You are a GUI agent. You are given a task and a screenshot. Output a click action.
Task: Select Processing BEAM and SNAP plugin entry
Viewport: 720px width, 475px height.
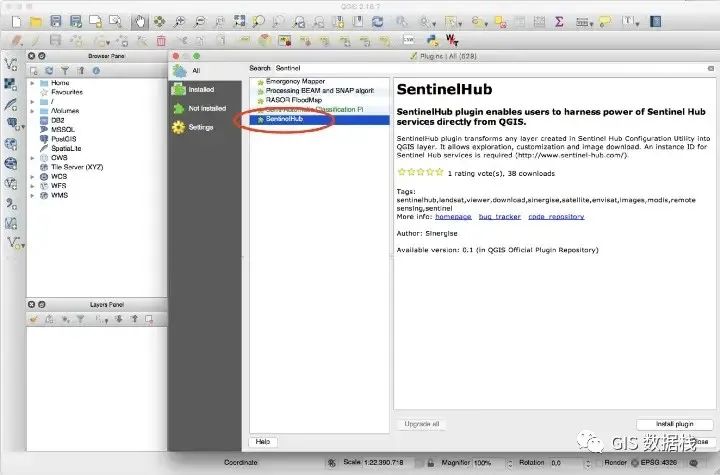[x=319, y=91]
